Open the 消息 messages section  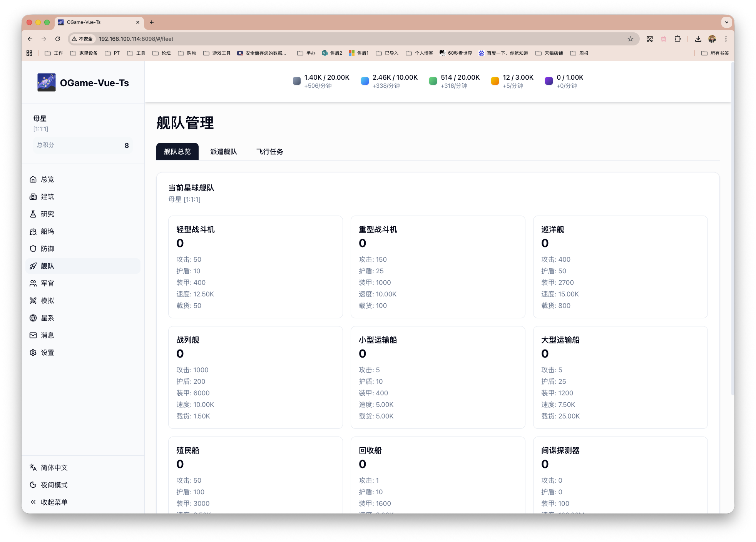pyautogui.click(x=47, y=335)
